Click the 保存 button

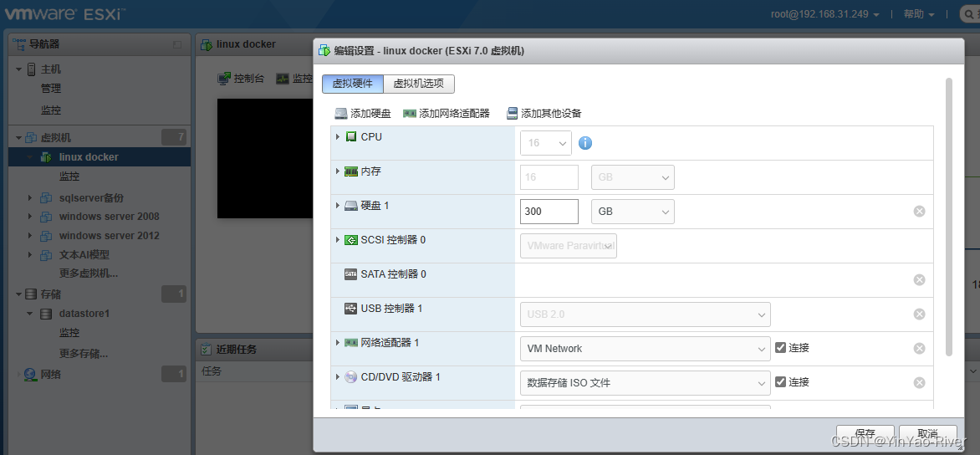coord(865,433)
